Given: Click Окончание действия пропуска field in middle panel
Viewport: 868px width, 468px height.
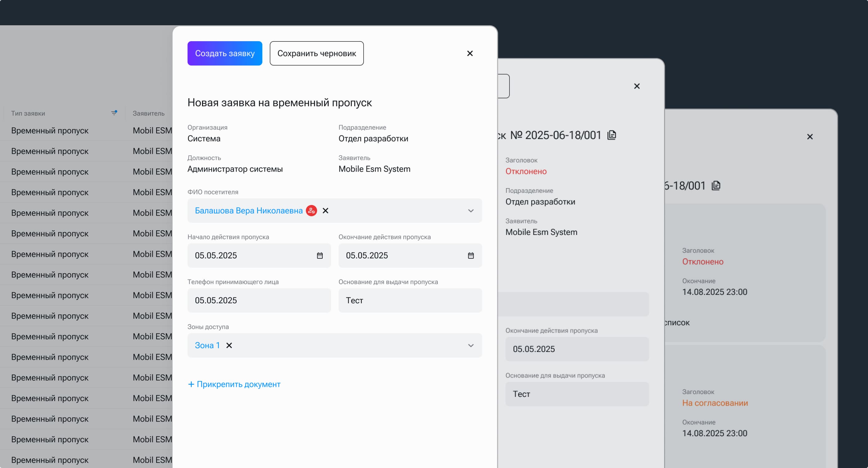Looking at the screenshot, I should coord(577,349).
